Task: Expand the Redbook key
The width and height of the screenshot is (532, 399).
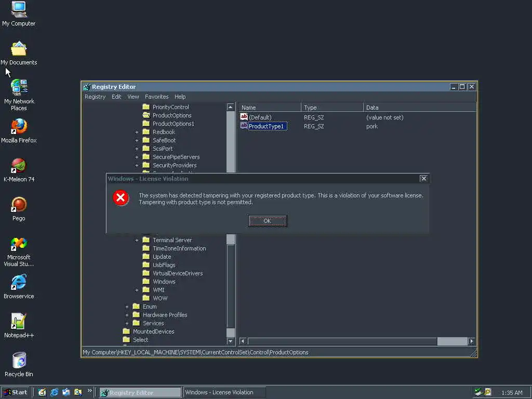Action: (x=137, y=132)
